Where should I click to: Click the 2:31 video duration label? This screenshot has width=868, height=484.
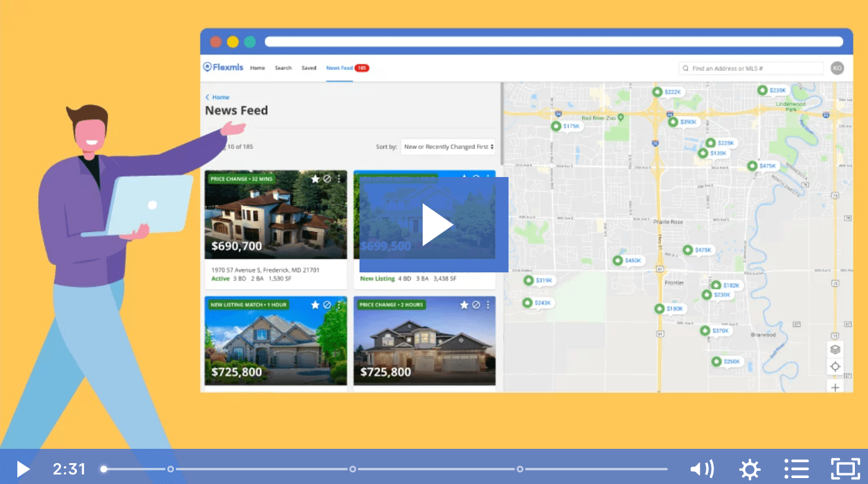[69, 469]
